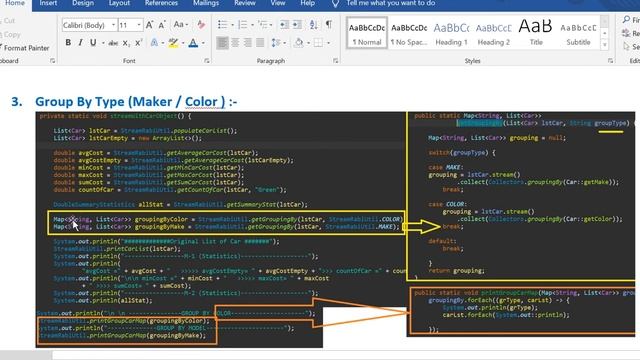Open Paragraph dialog launcher
This screenshot has height=360, width=640.
click(x=336, y=61)
